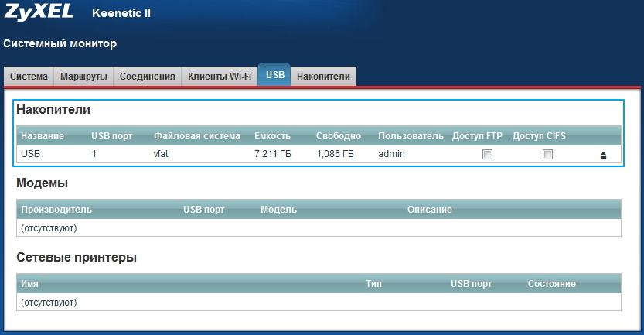Select the USB drive name in the table

click(x=30, y=155)
